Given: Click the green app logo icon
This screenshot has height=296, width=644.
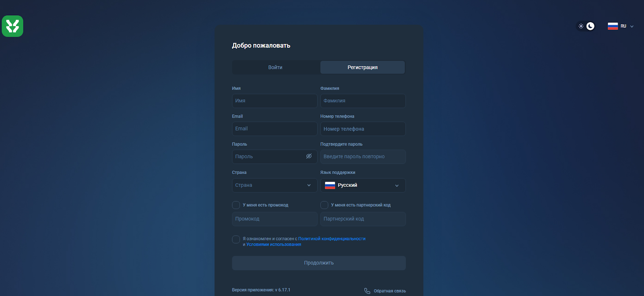Looking at the screenshot, I should point(12,26).
